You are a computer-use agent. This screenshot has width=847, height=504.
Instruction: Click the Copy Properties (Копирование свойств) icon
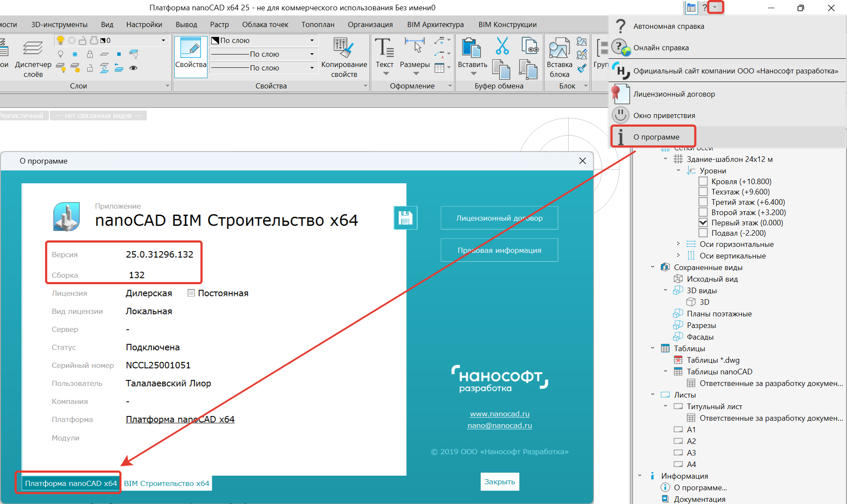click(344, 47)
